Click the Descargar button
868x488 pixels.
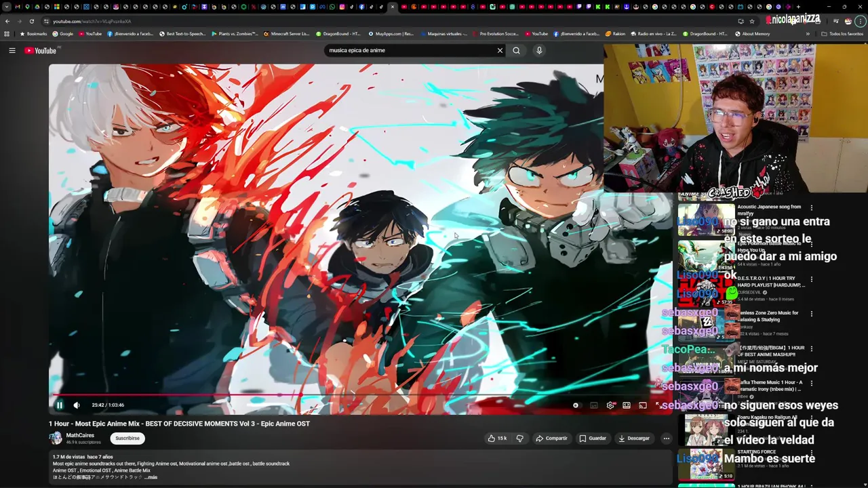click(633, 439)
